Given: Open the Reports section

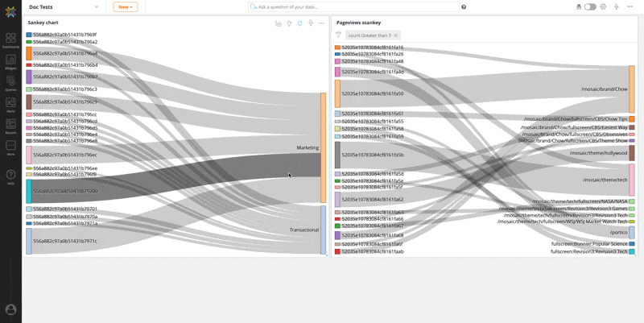Looking at the screenshot, I should coord(10,126).
